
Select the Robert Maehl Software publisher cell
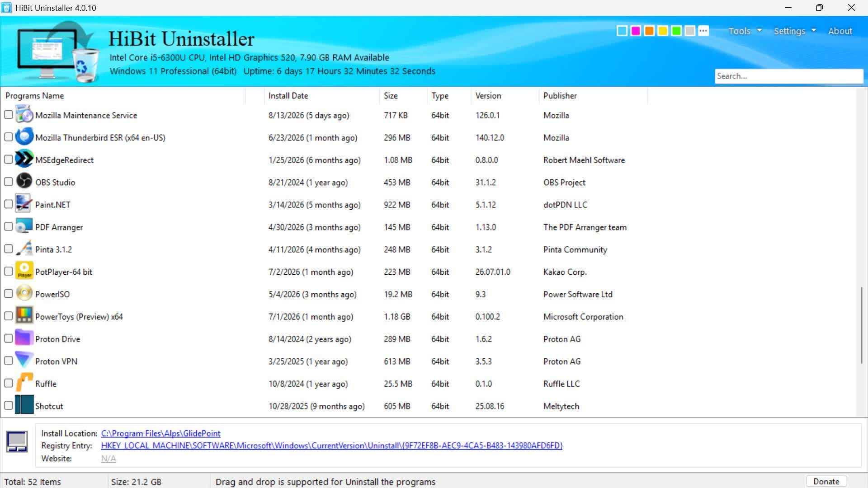(x=584, y=160)
